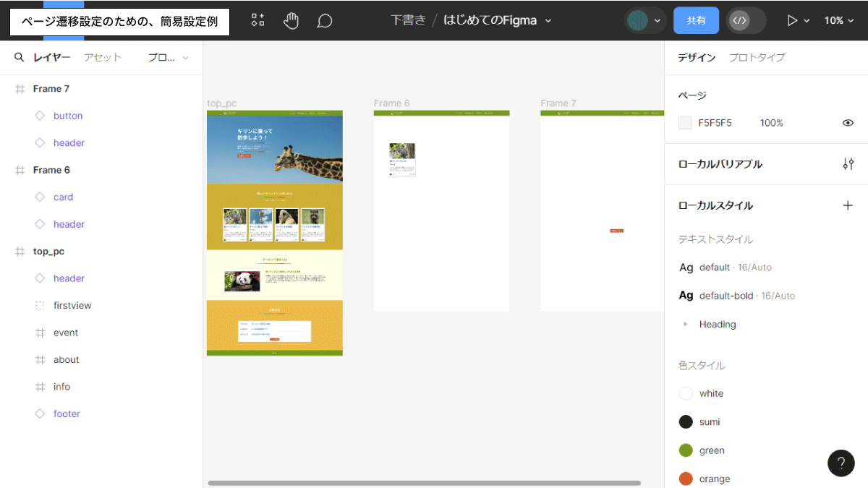Click frame icon beside top_pc

tap(20, 252)
